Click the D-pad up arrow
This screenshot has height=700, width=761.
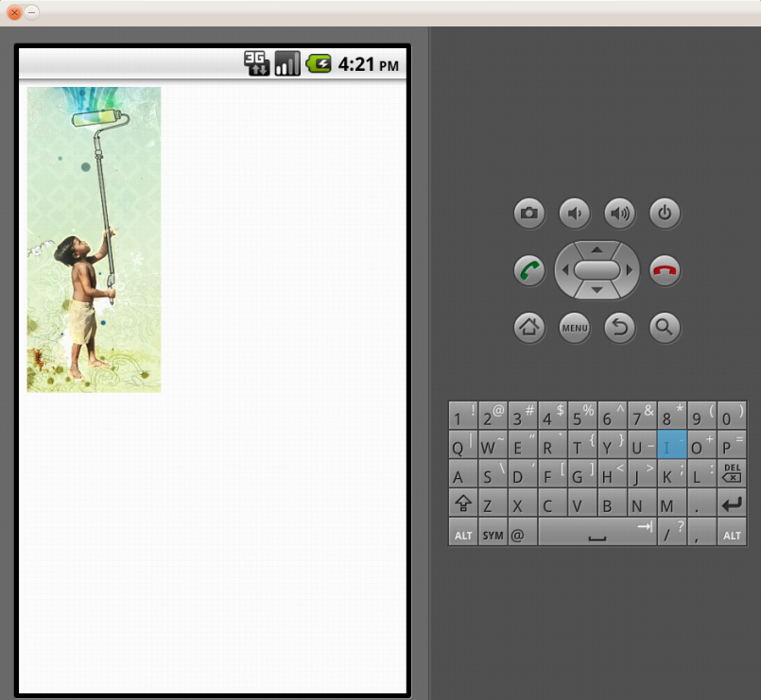pos(597,249)
